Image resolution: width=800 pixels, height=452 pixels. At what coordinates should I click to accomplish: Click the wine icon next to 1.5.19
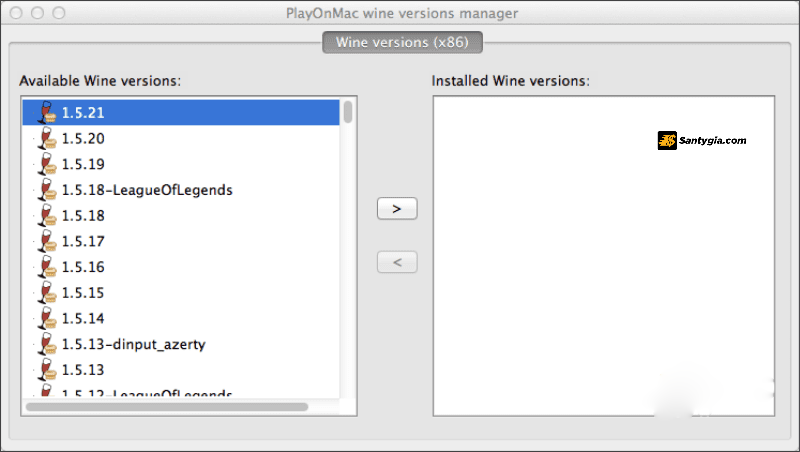pyautogui.click(x=47, y=164)
